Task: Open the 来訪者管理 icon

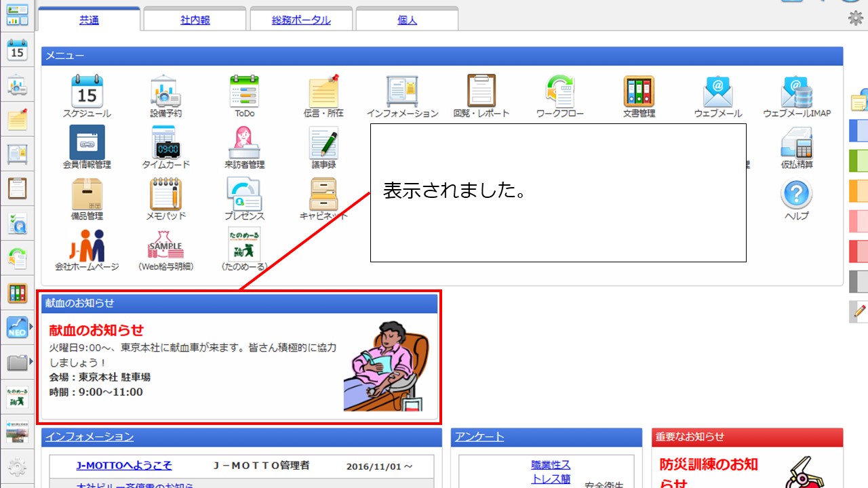Action: tap(244, 142)
